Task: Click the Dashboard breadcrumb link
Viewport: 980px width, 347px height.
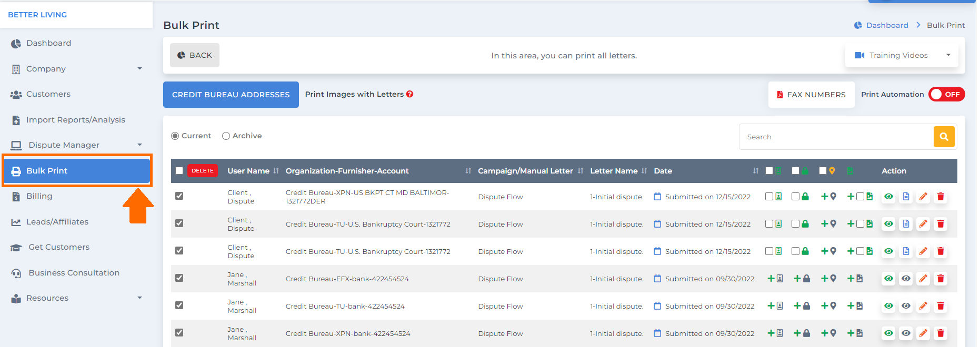Action: coord(887,25)
